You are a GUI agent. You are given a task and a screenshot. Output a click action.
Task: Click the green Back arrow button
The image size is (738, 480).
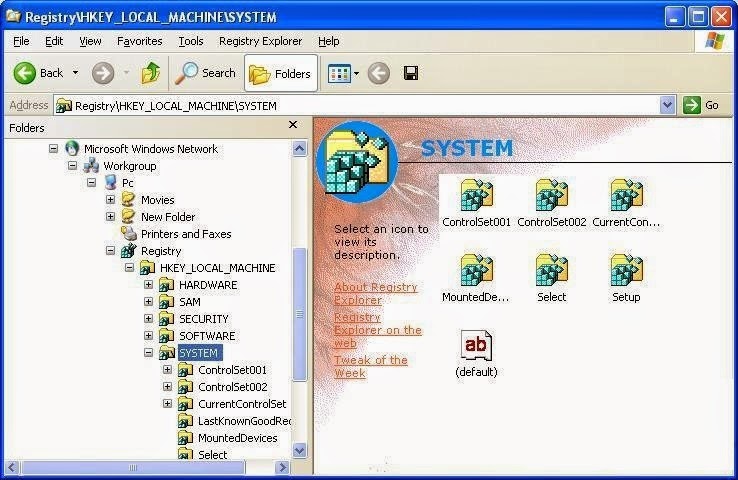(x=24, y=73)
